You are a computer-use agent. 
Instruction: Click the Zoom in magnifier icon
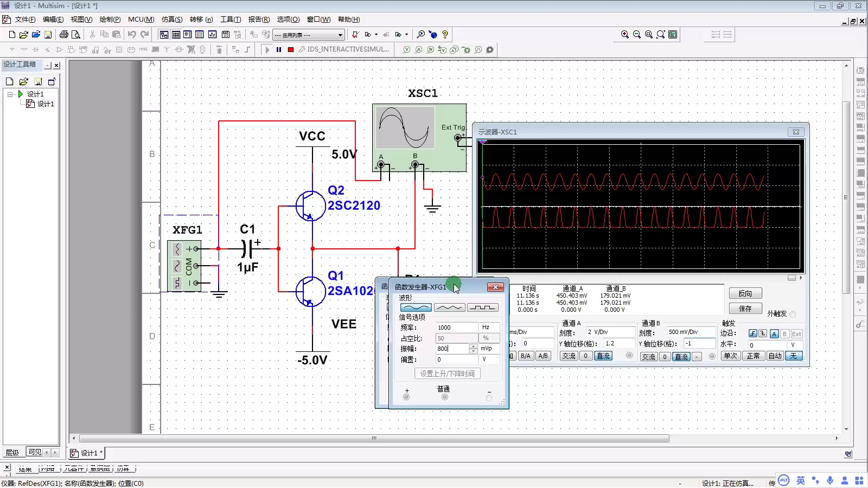pyautogui.click(x=625, y=35)
